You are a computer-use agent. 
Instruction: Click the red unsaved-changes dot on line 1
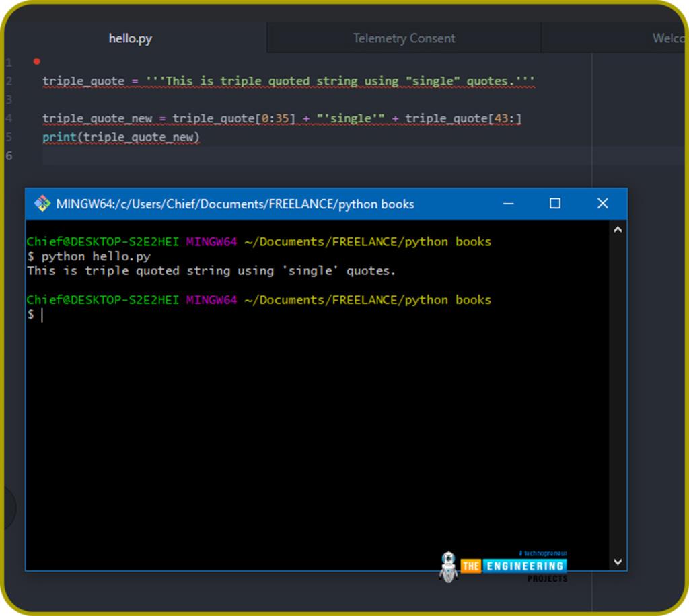coord(37,60)
